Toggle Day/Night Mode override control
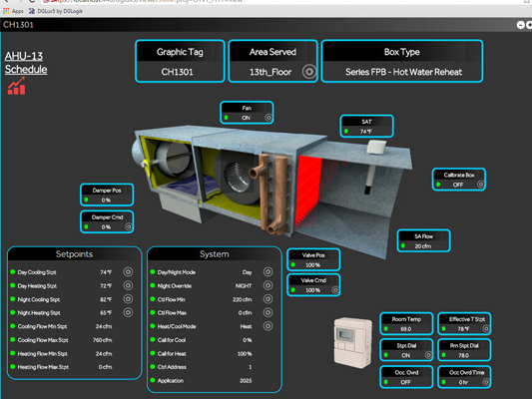 (268, 272)
